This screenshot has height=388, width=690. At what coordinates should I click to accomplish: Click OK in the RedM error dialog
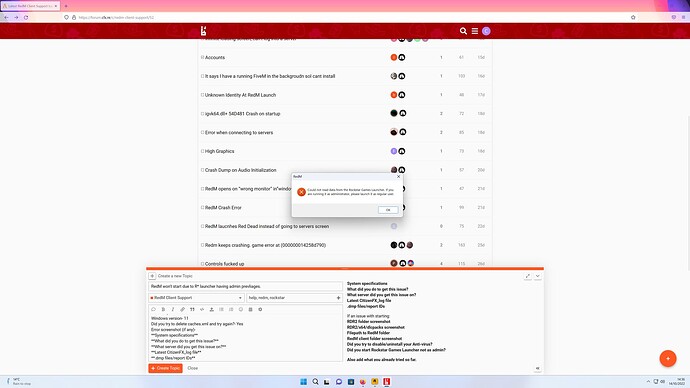(x=388, y=210)
